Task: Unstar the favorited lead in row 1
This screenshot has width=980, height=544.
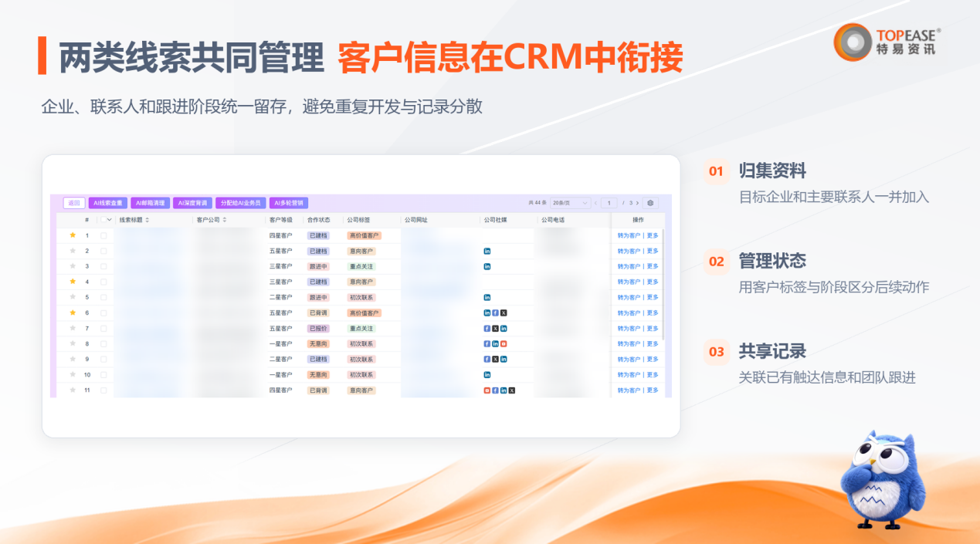Action: tap(73, 235)
